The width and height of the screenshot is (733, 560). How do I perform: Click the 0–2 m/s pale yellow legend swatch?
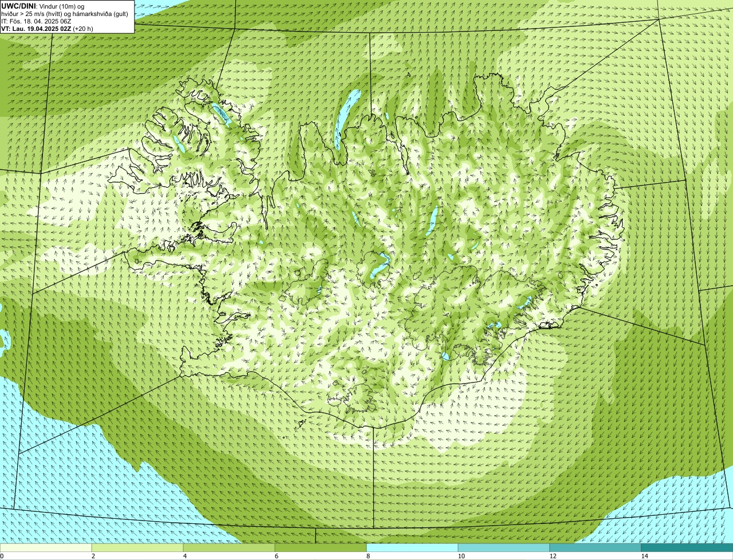tap(46, 547)
